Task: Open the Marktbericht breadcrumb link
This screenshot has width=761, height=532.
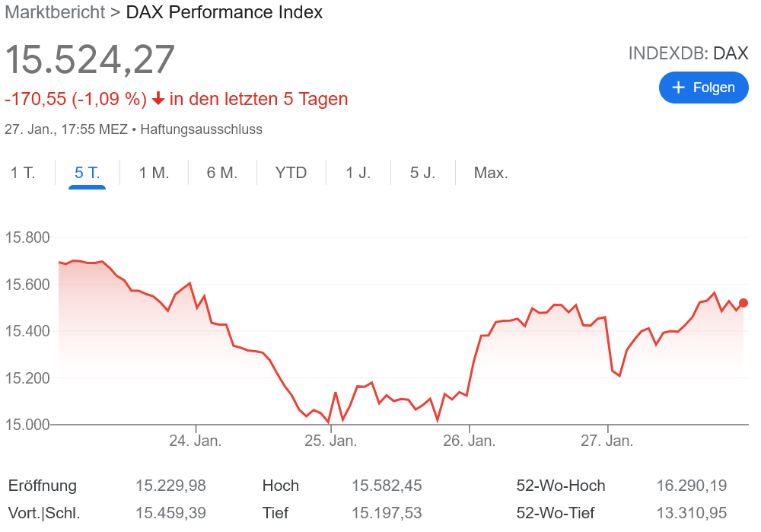Action: point(55,12)
